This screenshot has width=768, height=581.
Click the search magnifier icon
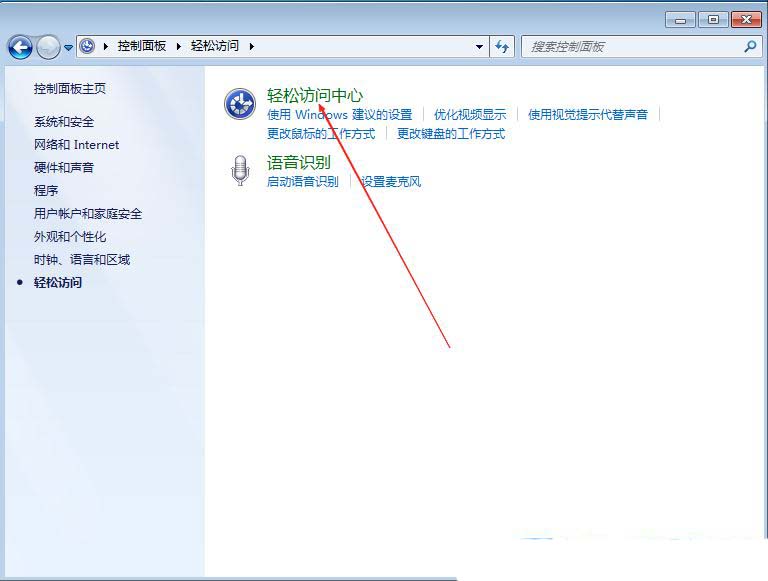750,47
